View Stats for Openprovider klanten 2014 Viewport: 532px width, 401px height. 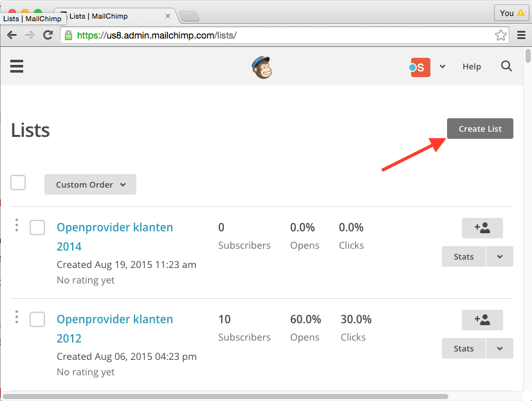tap(463, 256)
